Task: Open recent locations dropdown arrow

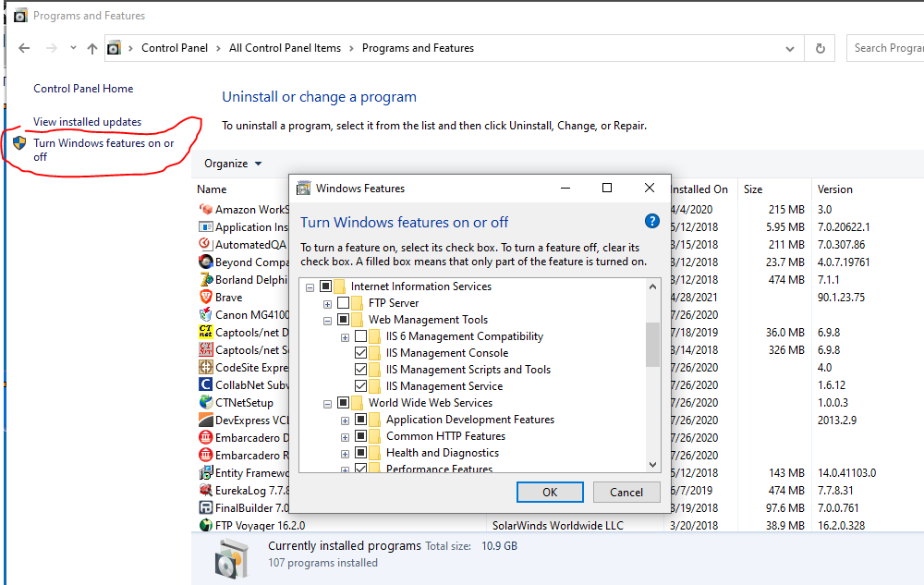Action: [x=73, y=48]
